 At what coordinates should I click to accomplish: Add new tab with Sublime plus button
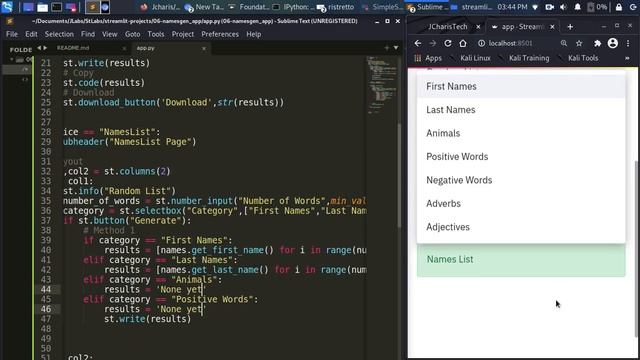pyautogui.click(x=387, y=48)
